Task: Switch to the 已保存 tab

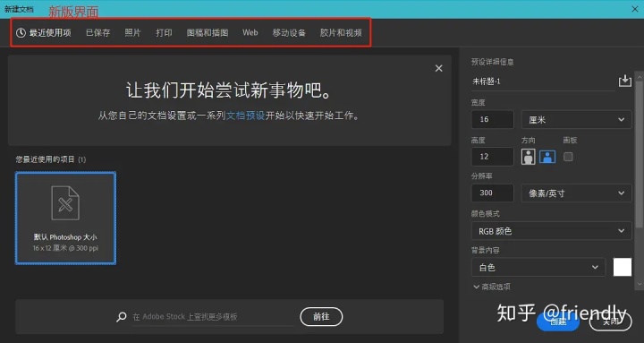Action: [x=97, y=32]
